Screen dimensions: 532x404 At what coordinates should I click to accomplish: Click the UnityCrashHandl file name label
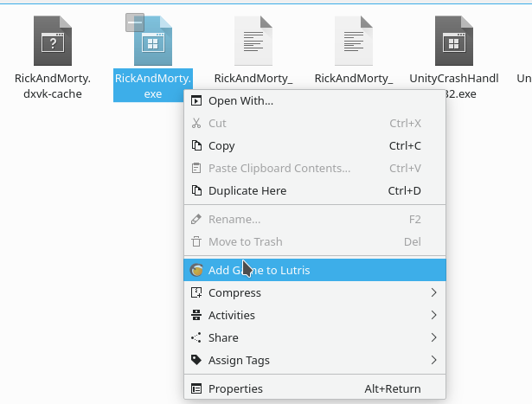454,79
